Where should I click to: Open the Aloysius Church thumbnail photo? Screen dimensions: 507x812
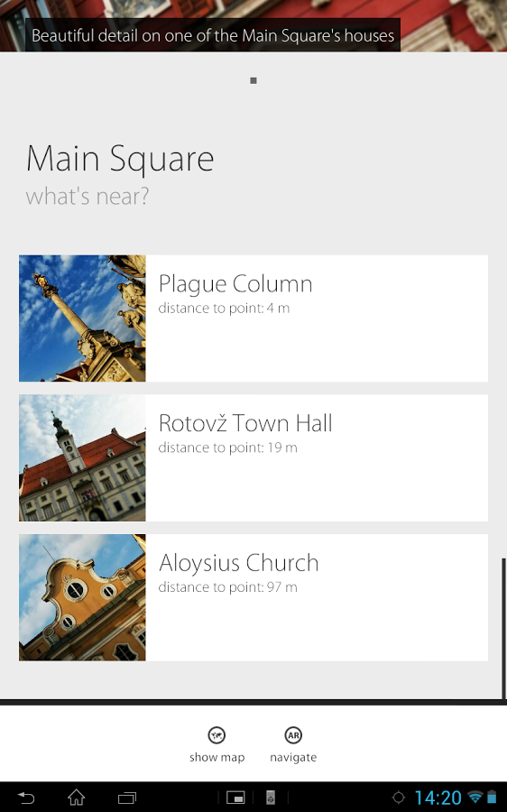(x=82, y=597)
